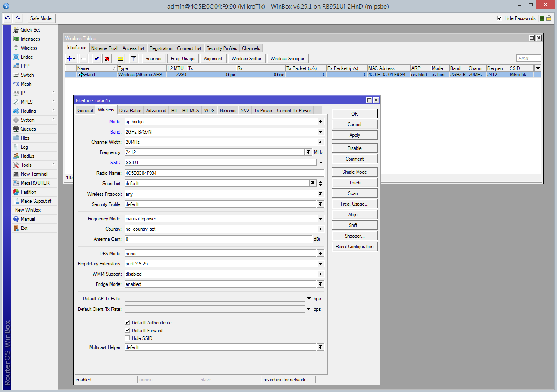Click the Redo arrow icon in top toolbar
The height and width of the screenshot is (392, 557).
(18, 18)
